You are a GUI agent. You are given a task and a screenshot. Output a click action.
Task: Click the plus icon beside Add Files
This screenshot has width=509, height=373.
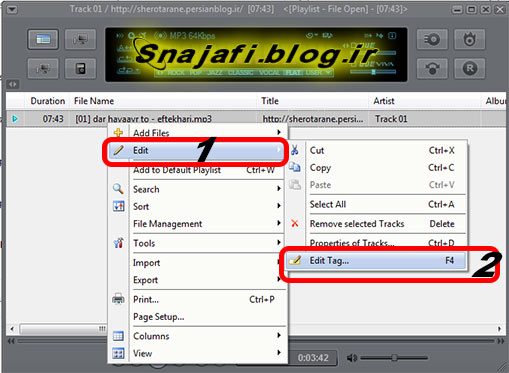118,132
